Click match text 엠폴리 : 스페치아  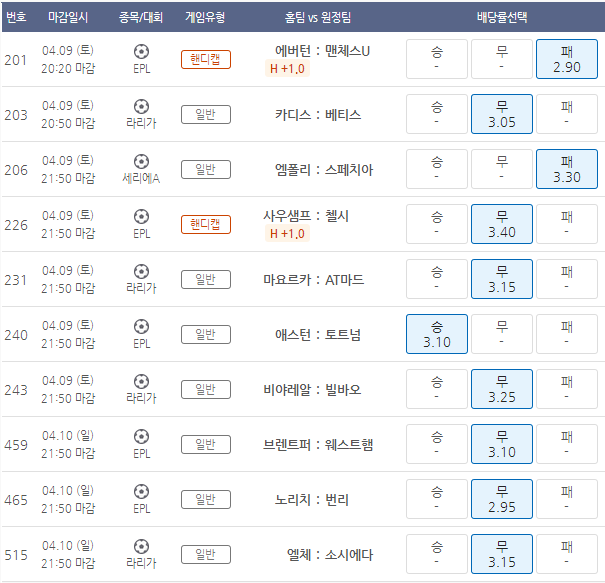324,170
